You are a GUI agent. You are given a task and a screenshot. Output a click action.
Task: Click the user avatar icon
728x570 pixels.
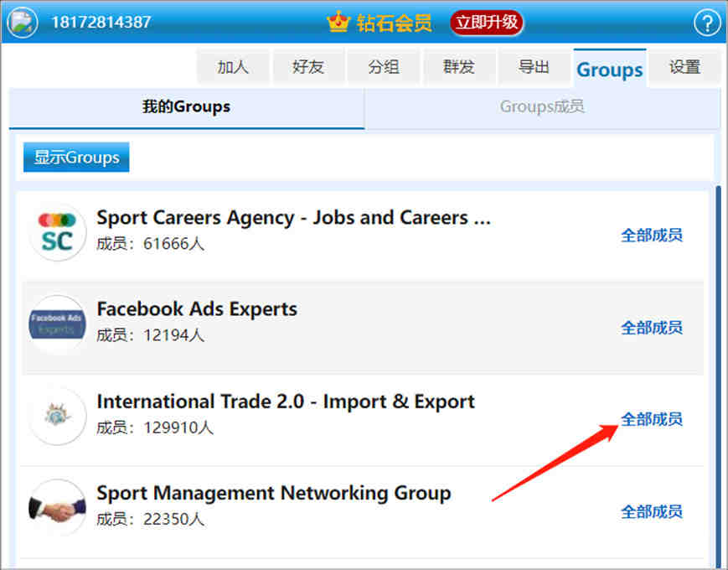[x=22, y=23]
